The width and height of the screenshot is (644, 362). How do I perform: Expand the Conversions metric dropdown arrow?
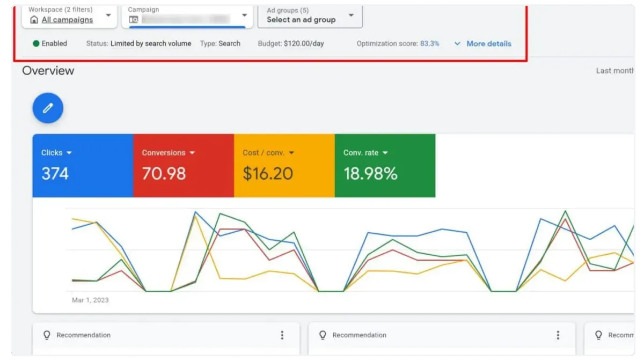[x=192, y=153]
